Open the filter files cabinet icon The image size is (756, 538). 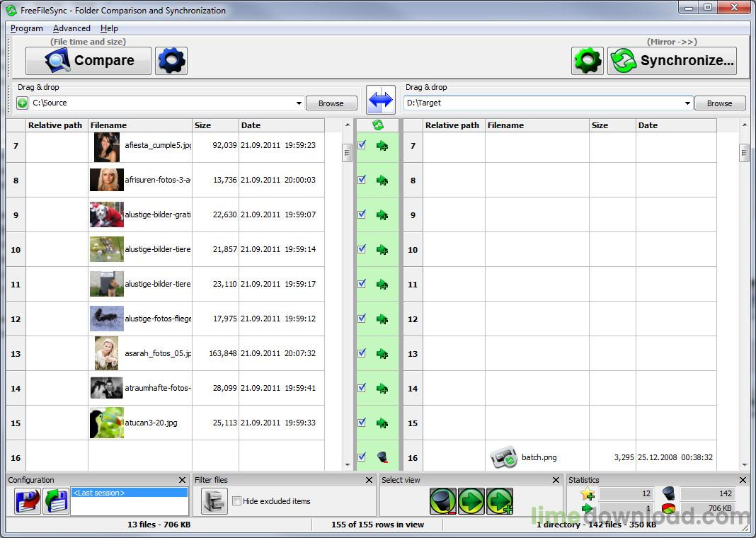pyautogui.click(x=214, y=501)
